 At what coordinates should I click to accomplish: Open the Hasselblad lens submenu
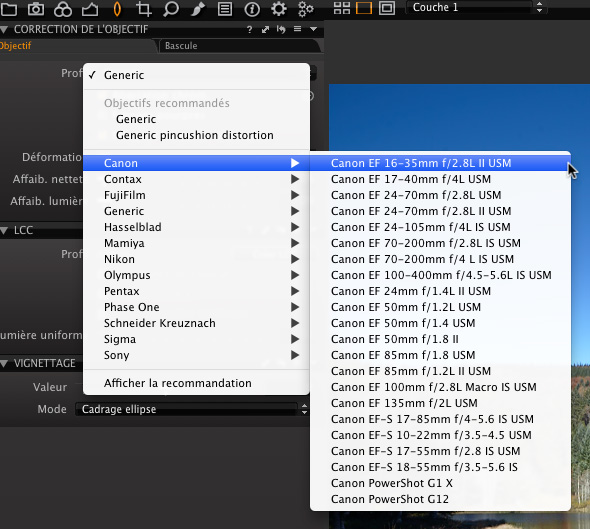pyautogui.click(x=196, y=227)
